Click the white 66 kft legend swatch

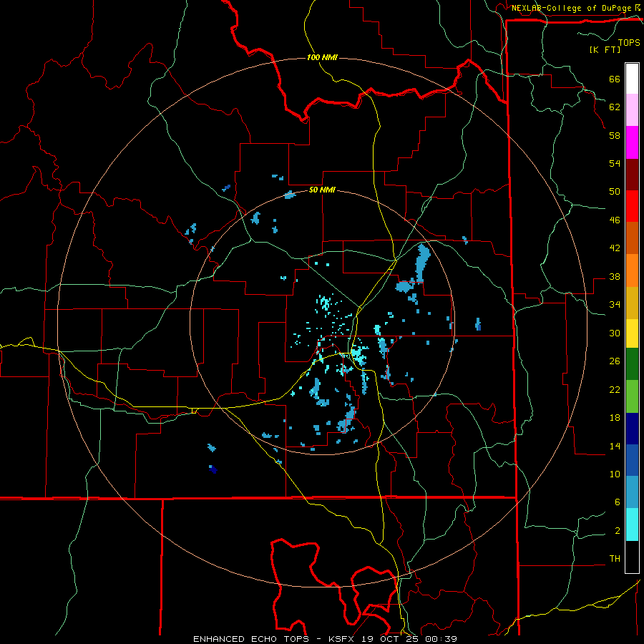[x=632, y=79]
